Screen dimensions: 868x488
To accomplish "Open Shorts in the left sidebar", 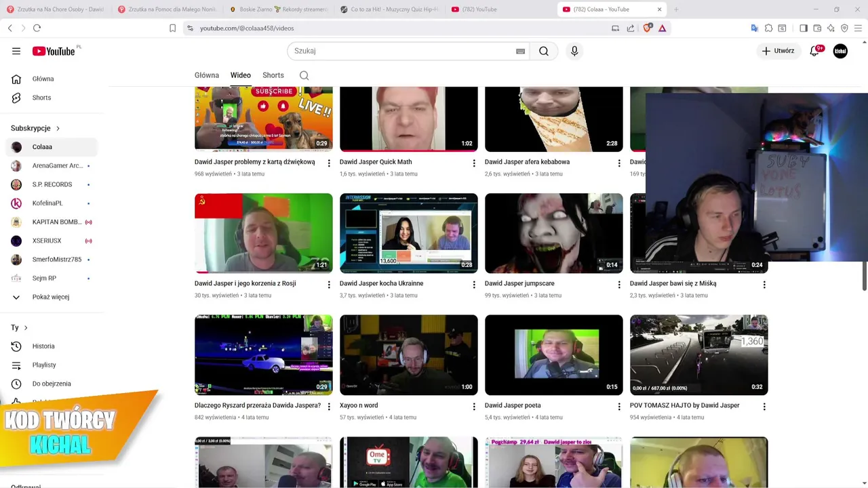I will coord(53,98).
